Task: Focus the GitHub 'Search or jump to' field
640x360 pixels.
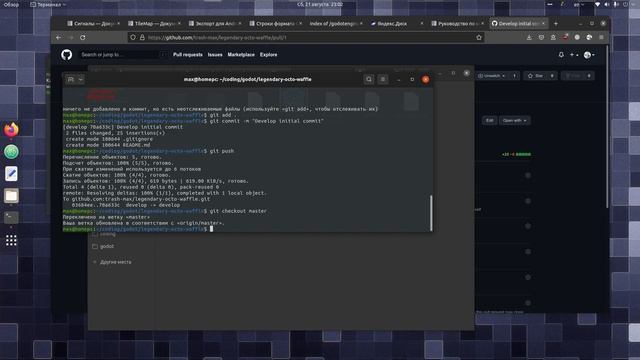Action: pos(123,55)
